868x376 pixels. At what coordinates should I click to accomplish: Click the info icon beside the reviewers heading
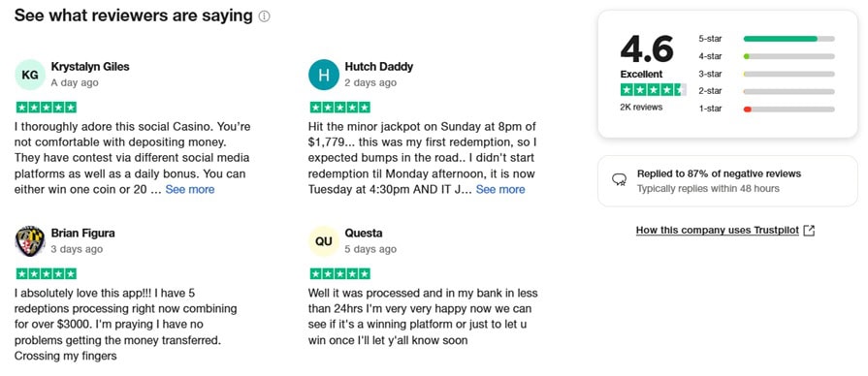coord(265,16)
